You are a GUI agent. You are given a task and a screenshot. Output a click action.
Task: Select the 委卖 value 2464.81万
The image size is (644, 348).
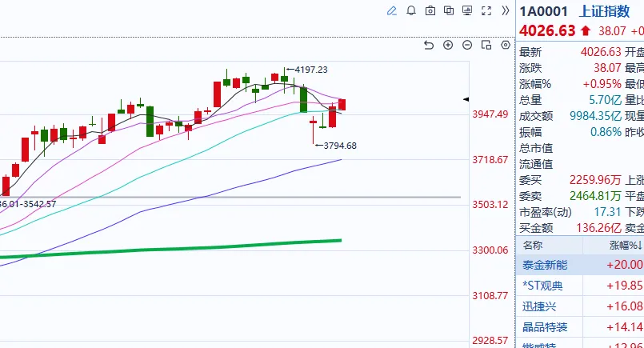(x=595, y=196)
